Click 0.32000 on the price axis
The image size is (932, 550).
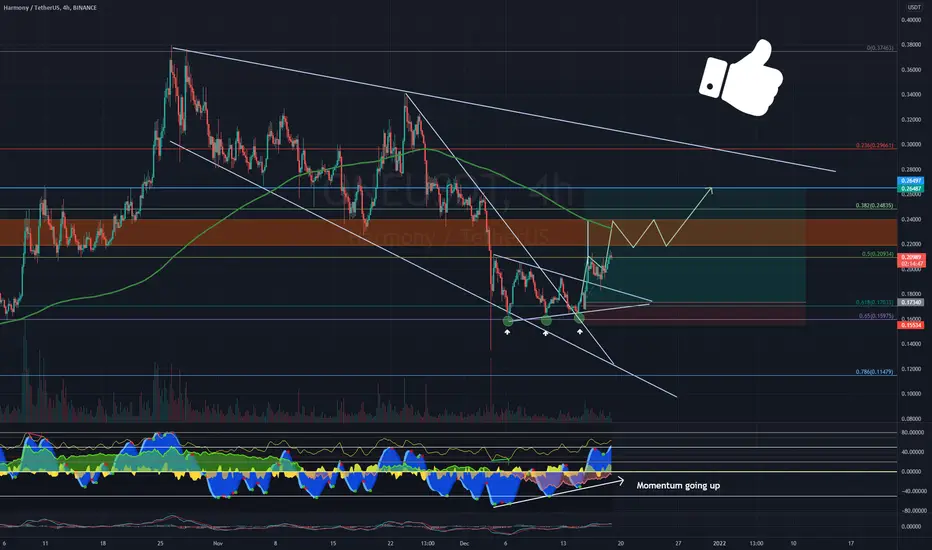(x=911, y=120)
